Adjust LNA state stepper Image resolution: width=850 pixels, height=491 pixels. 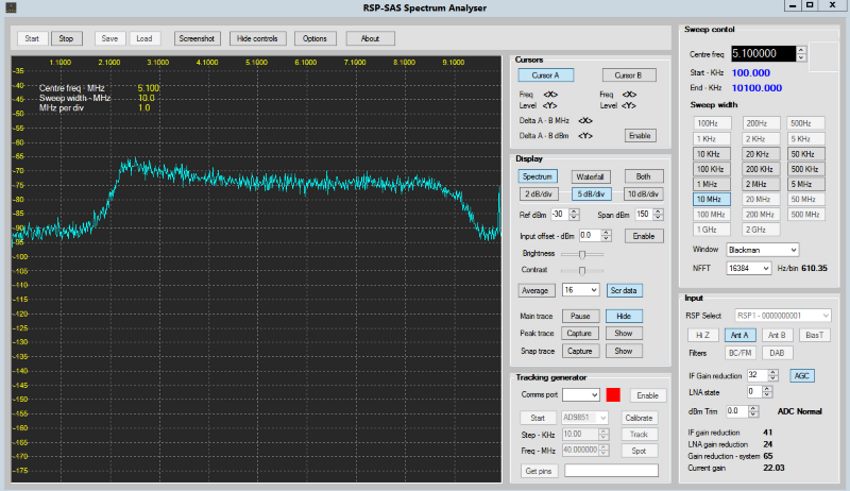coord(767,392)
